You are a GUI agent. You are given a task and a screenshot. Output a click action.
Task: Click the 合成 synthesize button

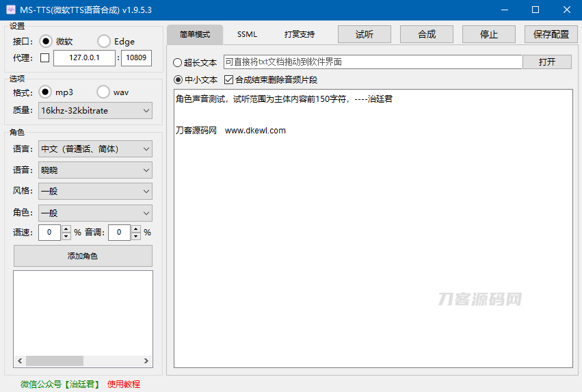[x=427, y=34]
